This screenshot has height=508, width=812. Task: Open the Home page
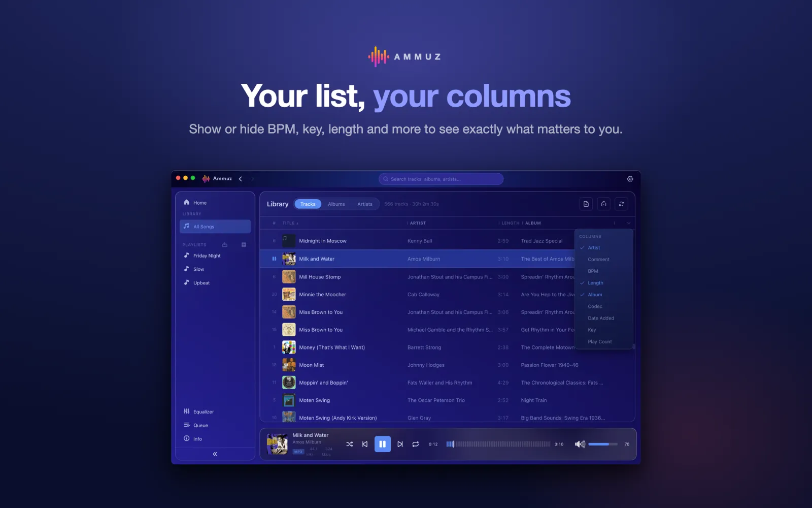pyautogui.click(x=215, y=203)
